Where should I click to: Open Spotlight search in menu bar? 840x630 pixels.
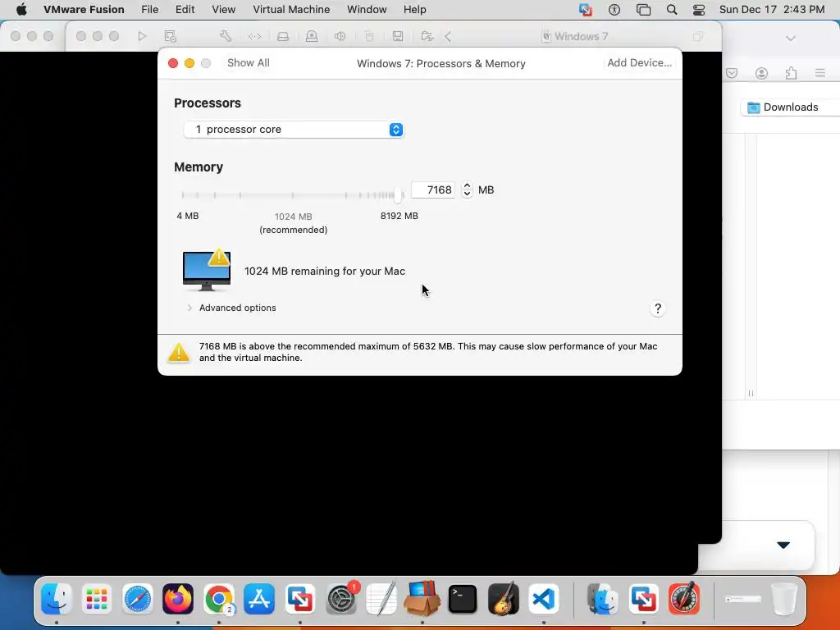click(x=672, y=10)
